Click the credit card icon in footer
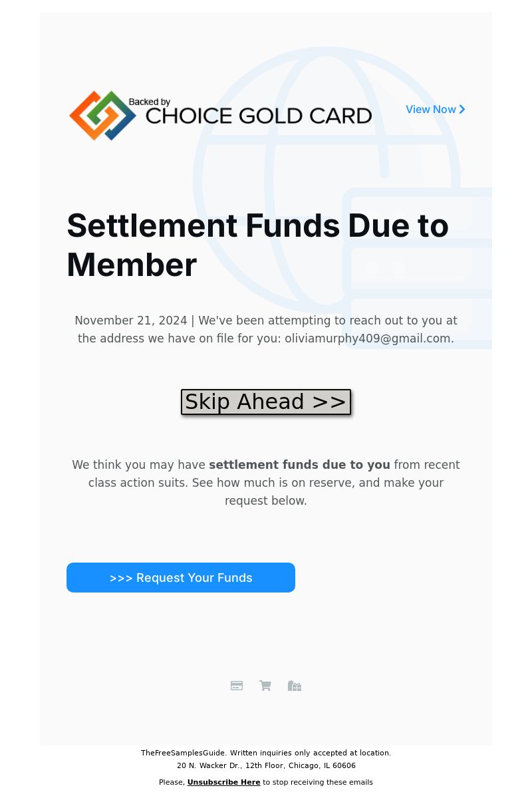Viewport: 532px width, 794px height. click(236, 686)
